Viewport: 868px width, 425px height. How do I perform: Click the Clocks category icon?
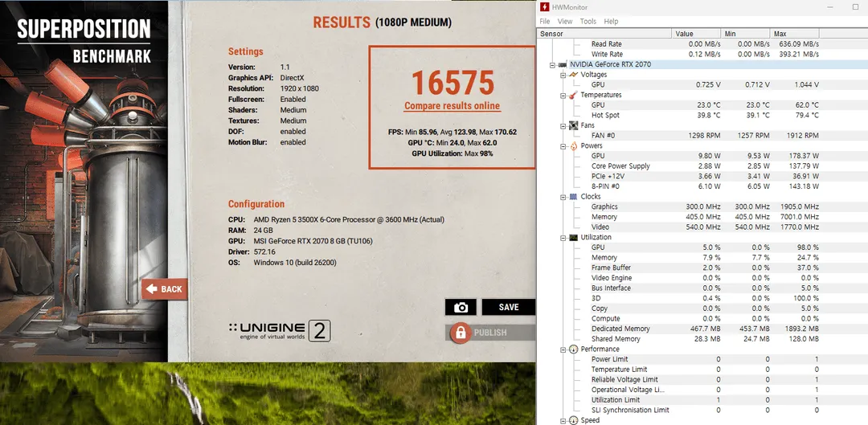(574, 197)
